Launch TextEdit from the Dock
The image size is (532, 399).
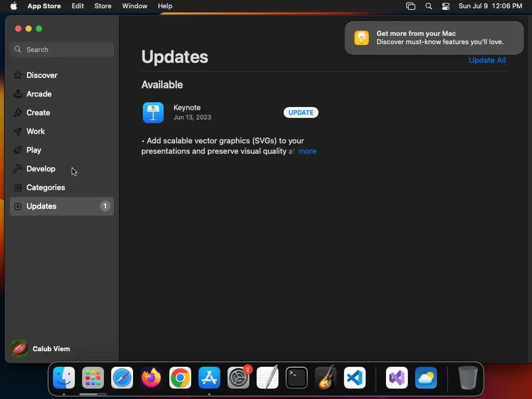(x=268, y=378)
